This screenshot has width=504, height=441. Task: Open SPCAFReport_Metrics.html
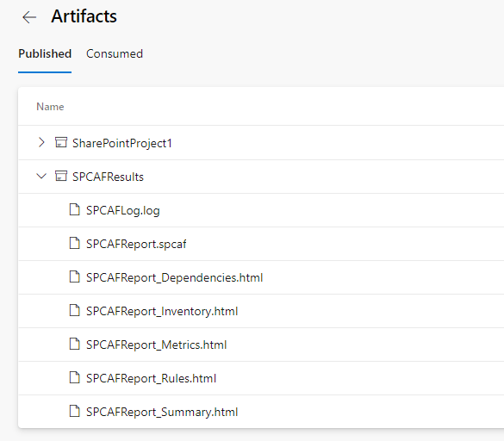coord(157,345)
